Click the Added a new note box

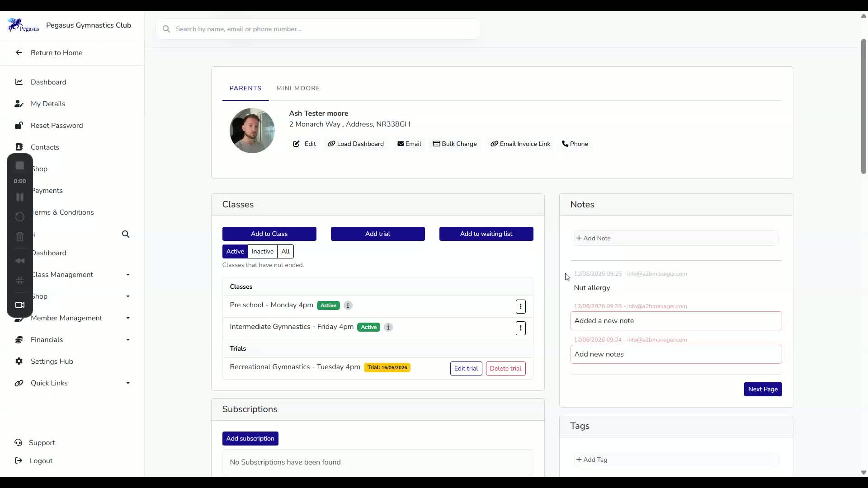[676, 321]
